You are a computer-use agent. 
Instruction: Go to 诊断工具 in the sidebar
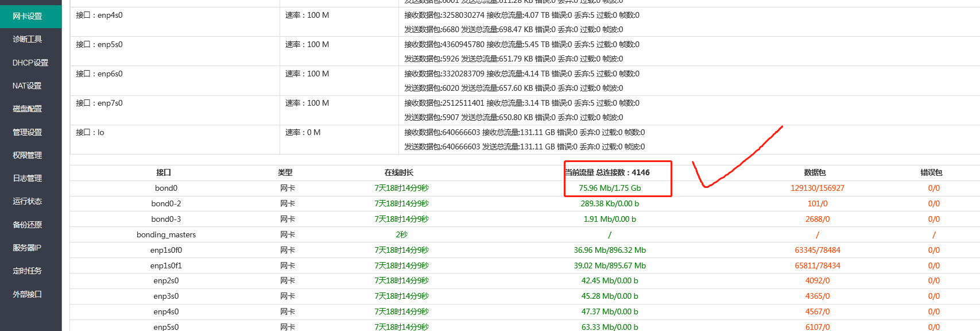tap(28, 39)
